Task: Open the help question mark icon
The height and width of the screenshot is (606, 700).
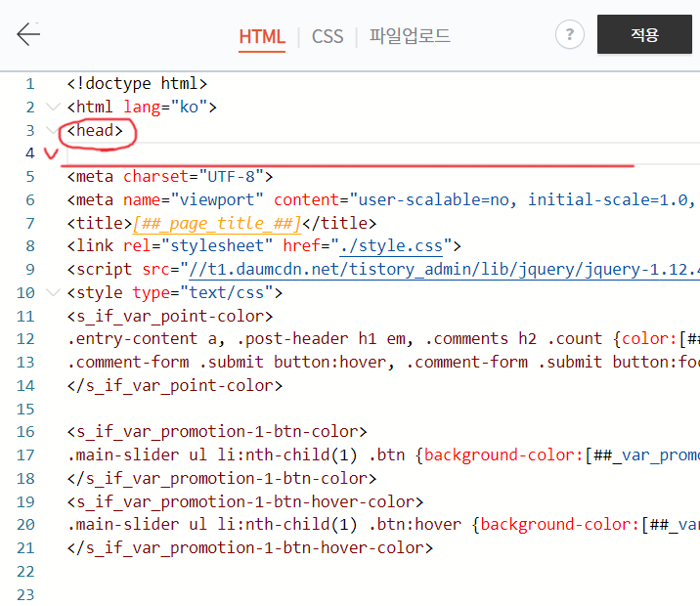Action: click(570, 34)
